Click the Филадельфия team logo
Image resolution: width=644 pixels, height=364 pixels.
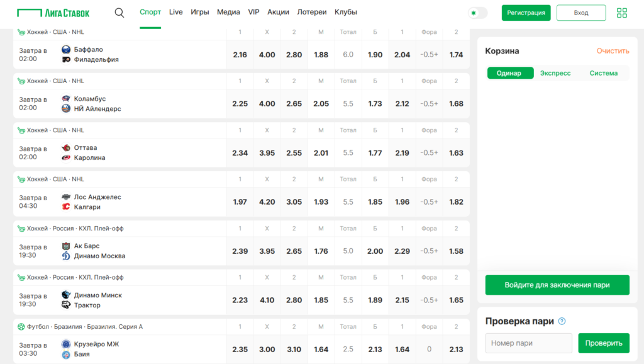(65, 60)
